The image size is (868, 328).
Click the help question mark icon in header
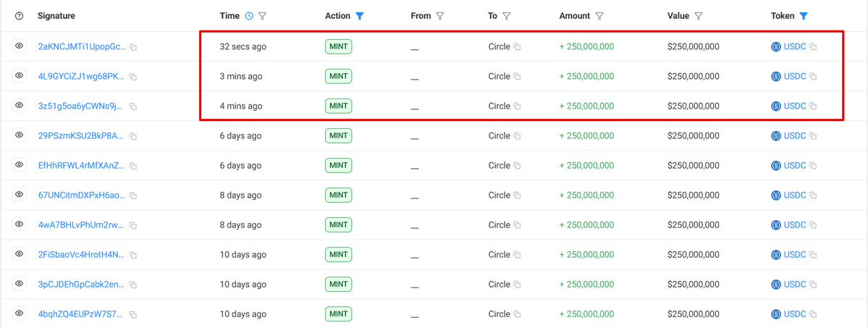point(20,16)
